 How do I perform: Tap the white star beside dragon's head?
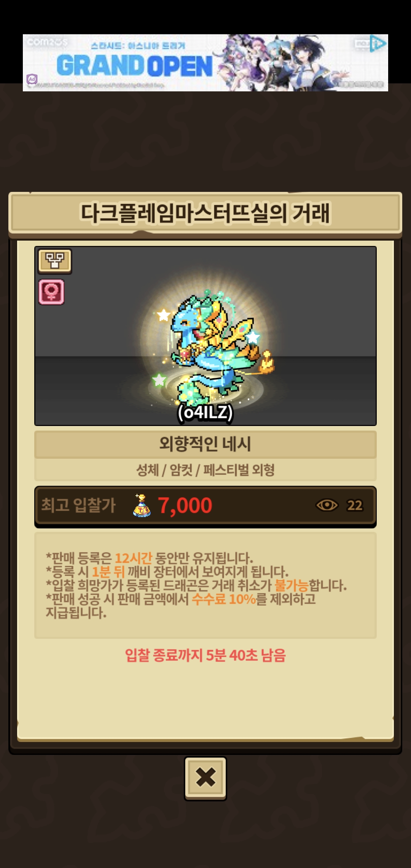pos(164,315)
